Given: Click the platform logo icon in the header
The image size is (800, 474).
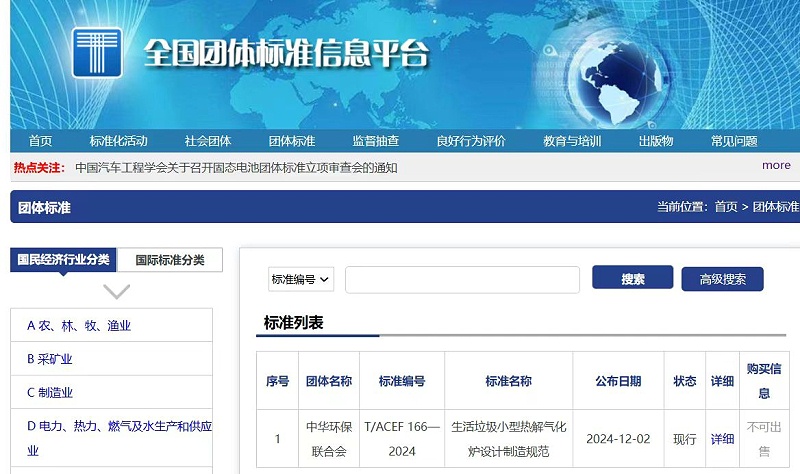Looking at the screenshot, I should pos(97,52).
